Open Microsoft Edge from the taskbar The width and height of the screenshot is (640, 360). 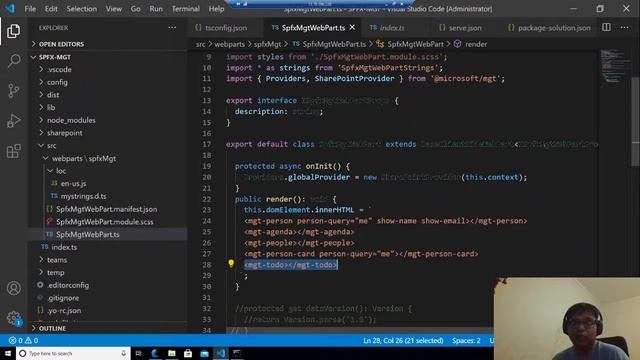pos(155,353)
